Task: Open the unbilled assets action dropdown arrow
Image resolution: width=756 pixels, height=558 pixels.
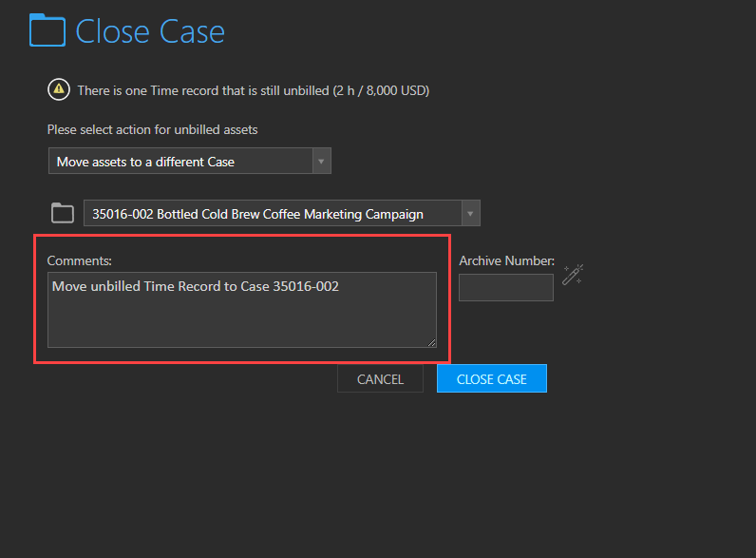Action: (x=321, y=161)
